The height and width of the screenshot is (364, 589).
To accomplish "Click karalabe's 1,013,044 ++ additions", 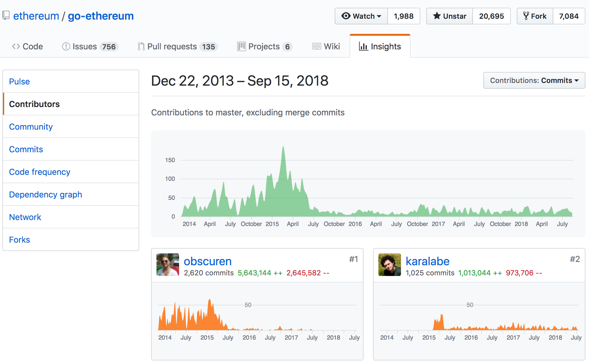I will [480, 273].
